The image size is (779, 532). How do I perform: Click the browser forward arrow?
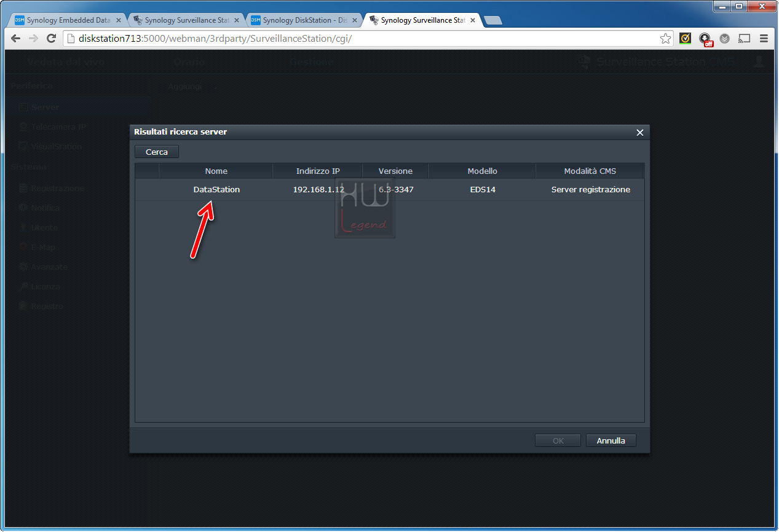pos(33,39)
